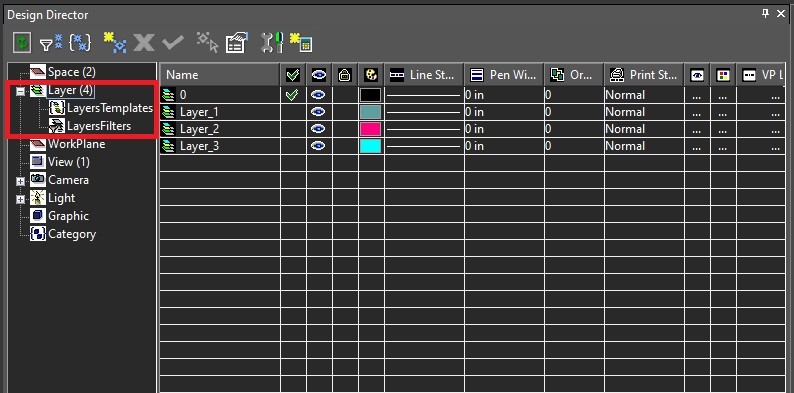Open the funnel filter tool
Screen dimensions: 794x393
[x=51, y=44]
